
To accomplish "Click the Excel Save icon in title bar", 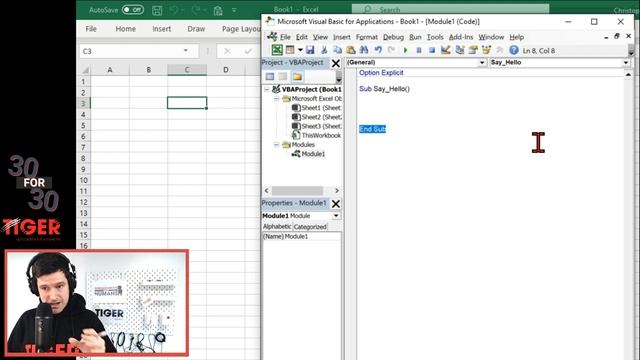I will (x=157, y=10).
